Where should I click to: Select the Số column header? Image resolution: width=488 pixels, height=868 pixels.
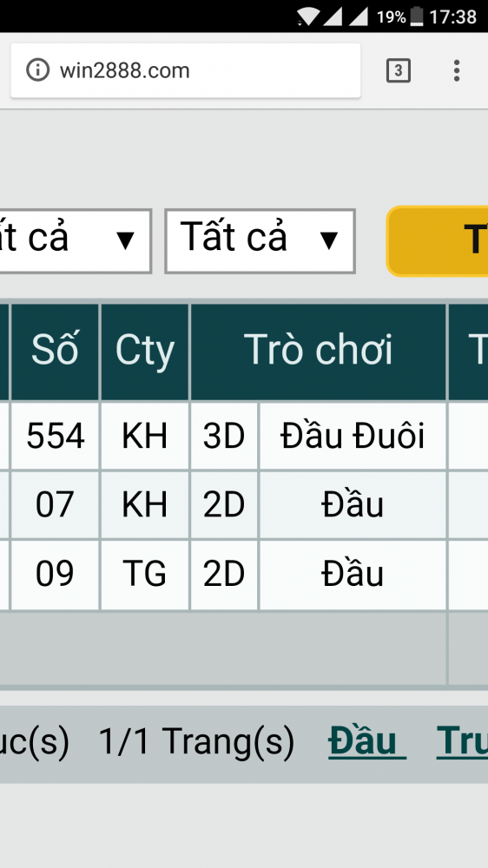[x=55, y=352]
